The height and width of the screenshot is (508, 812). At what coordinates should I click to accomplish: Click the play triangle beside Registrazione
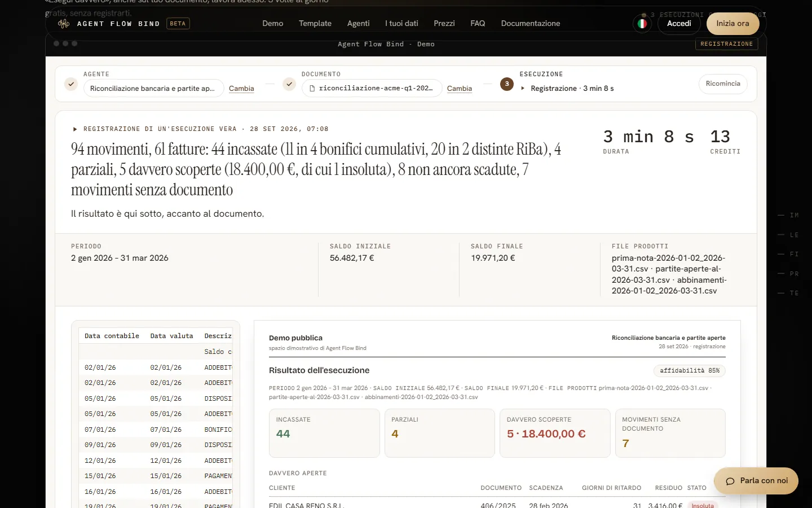[x=523, y=89]
